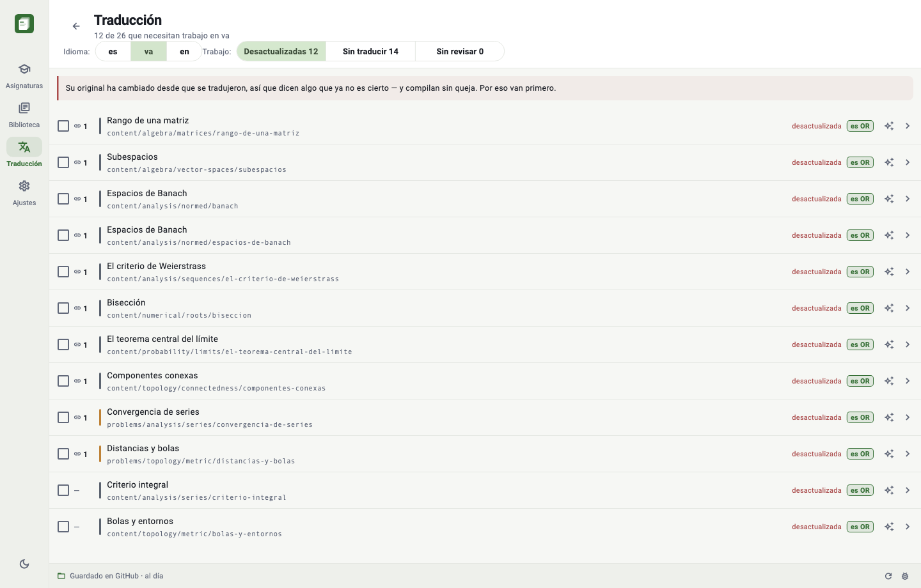Viewport: 921px width, 588px height.
Task: Click sparkle icon for El criterio de Weierstrass
Action: coord(889,272)
